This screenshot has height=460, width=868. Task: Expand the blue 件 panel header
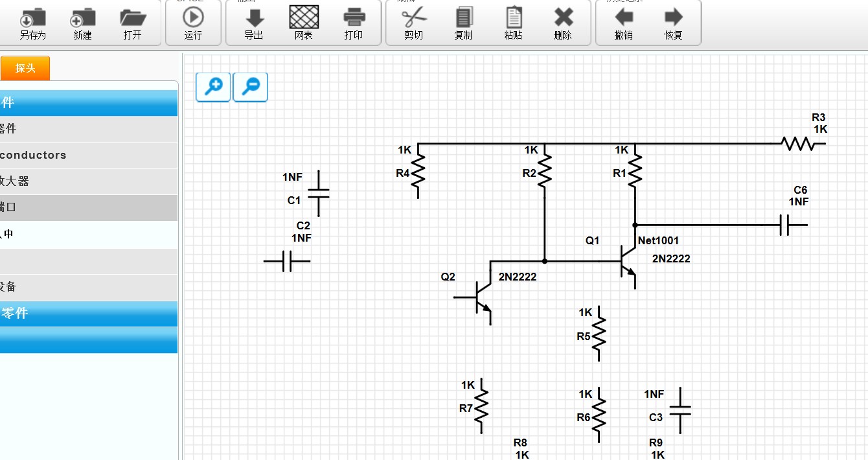89,103
